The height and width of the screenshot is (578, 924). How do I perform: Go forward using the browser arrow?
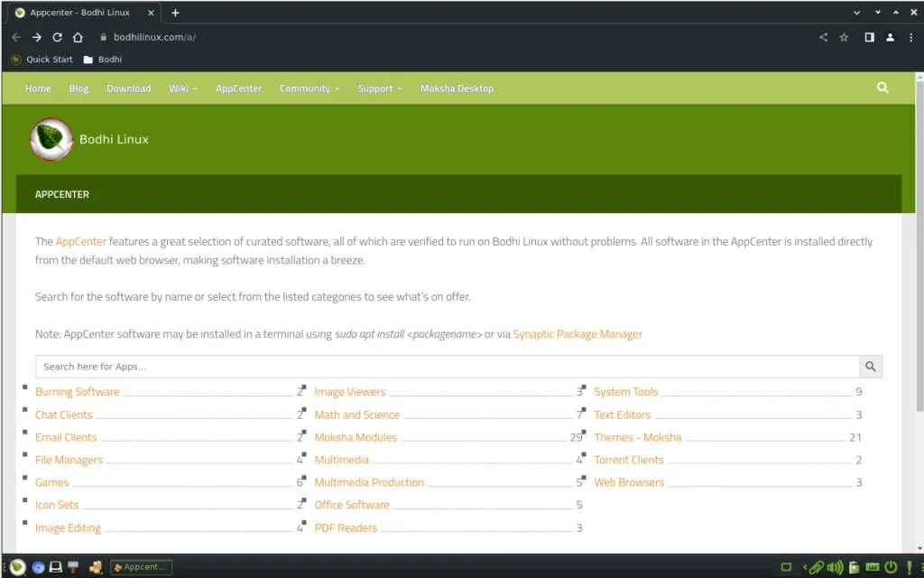click(36, 37)
